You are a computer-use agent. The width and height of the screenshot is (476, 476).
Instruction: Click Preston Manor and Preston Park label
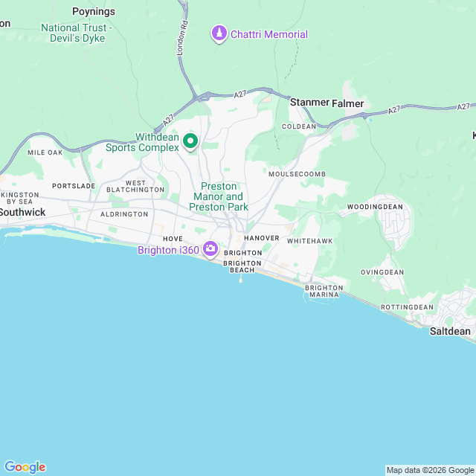[219, 196]
